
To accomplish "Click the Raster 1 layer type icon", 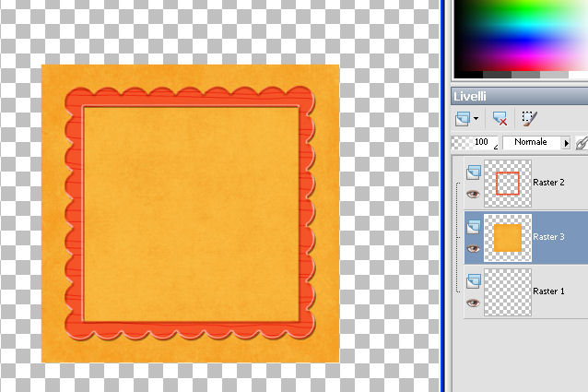I will tap(474, 281).
